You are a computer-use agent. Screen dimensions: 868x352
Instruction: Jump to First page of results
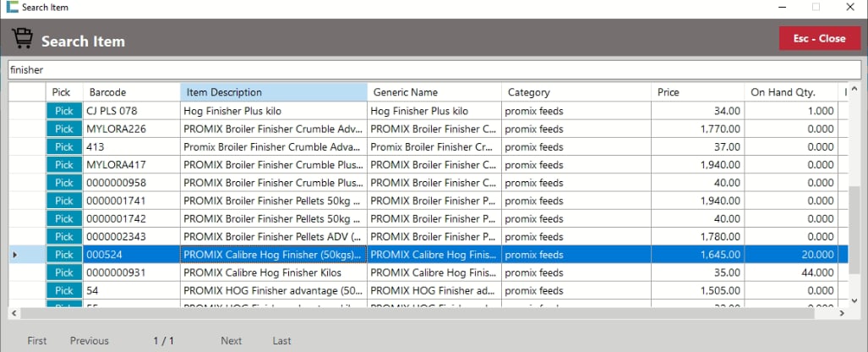(37, 341)
